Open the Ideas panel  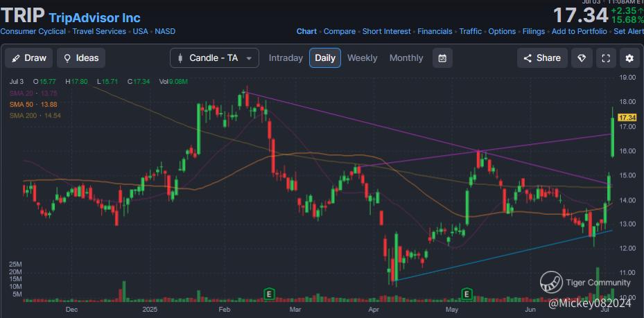(81, 58)
